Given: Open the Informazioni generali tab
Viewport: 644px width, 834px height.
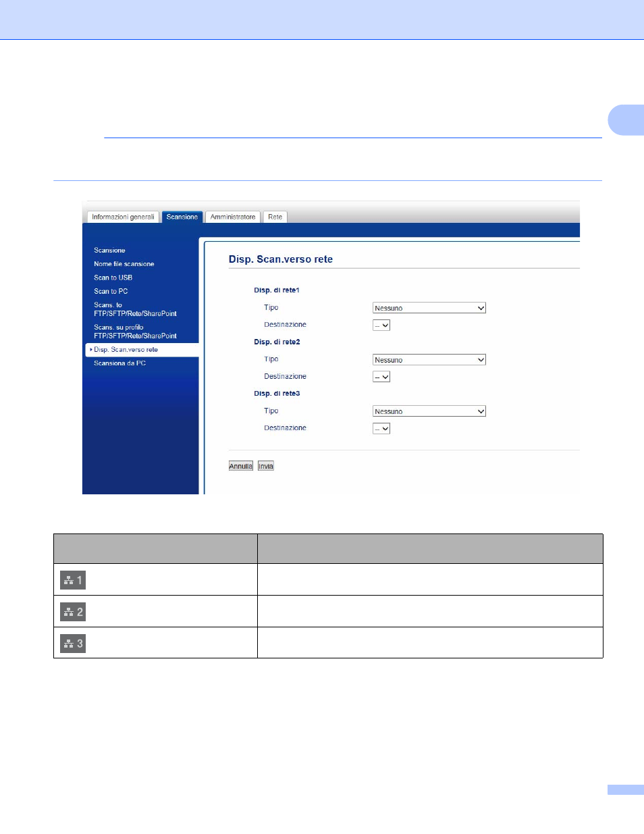Looking at the screenshot, I should pos(123,217).
